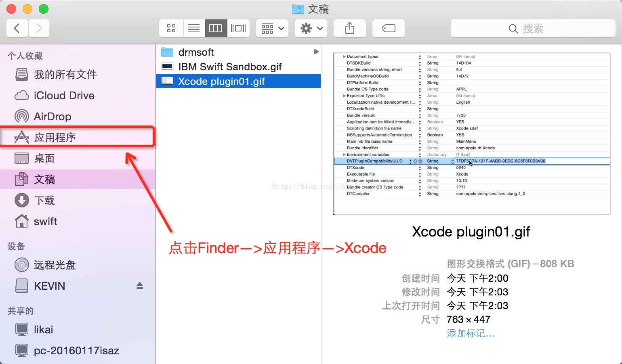Click the 设备 sidebar heading
The image size is (622, 364).
coord(16,246)
